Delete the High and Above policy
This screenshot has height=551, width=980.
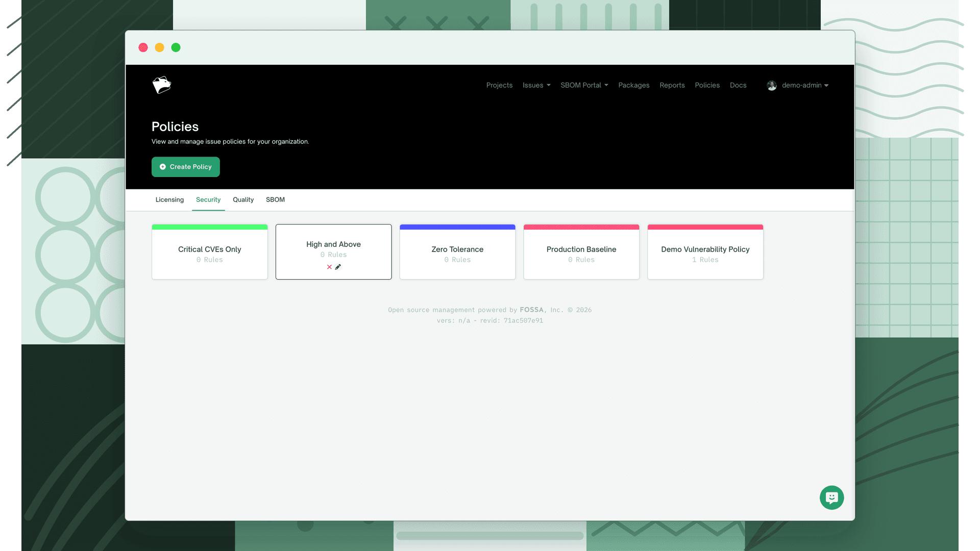(329, 267)
